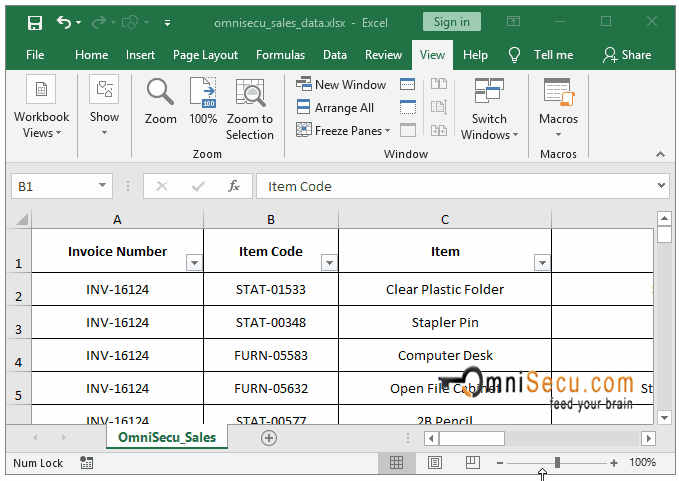Open the Formulas tab
Viewport: 679px width, 481px height.
(x=281, y=55)
